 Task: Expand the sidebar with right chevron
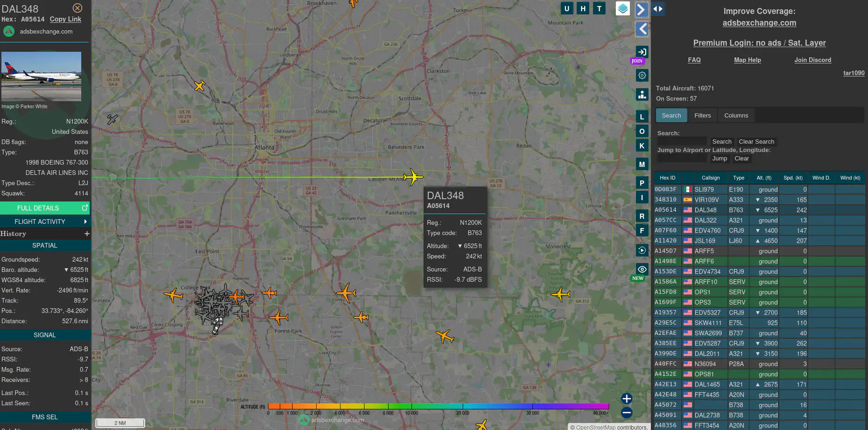click(642, 9)
